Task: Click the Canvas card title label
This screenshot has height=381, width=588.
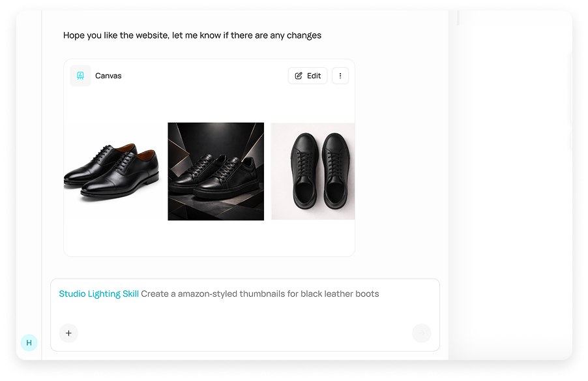Action: 108,76
